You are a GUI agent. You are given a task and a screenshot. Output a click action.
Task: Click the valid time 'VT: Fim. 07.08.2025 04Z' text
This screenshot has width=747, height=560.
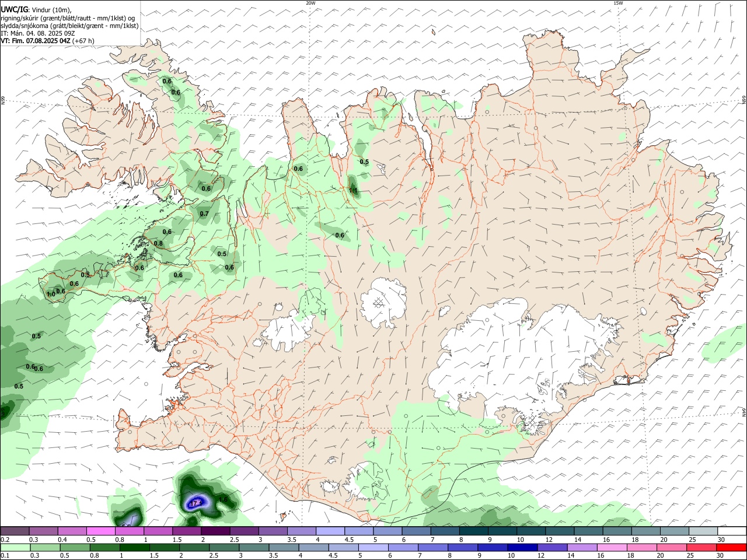[x=36, y=41]
